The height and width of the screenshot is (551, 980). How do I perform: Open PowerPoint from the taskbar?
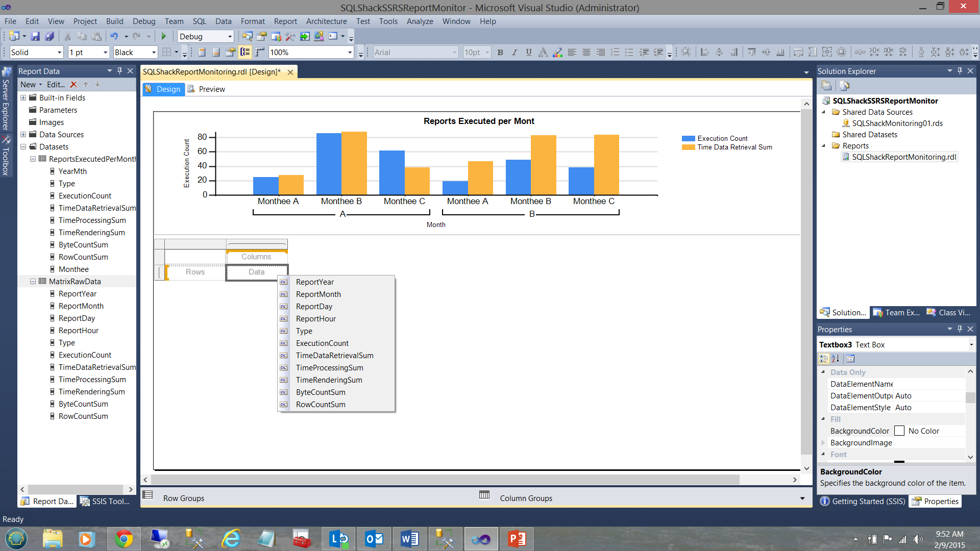[x=517, y=539]
